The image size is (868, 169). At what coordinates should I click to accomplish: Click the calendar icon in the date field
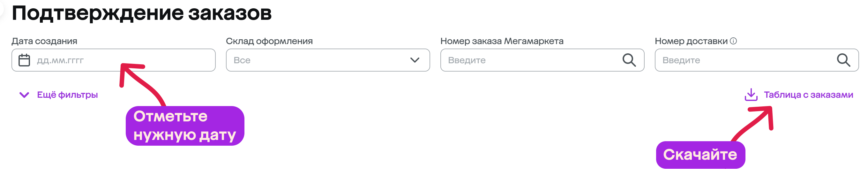pos(24,60)
